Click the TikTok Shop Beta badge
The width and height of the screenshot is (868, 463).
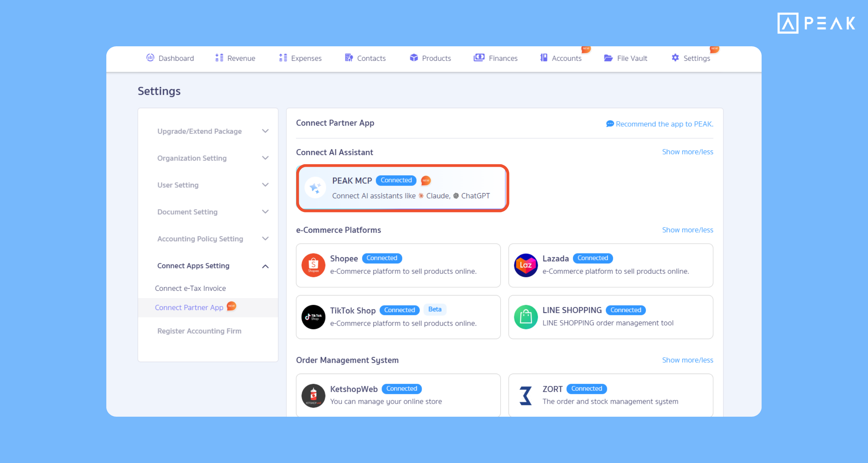435,310
